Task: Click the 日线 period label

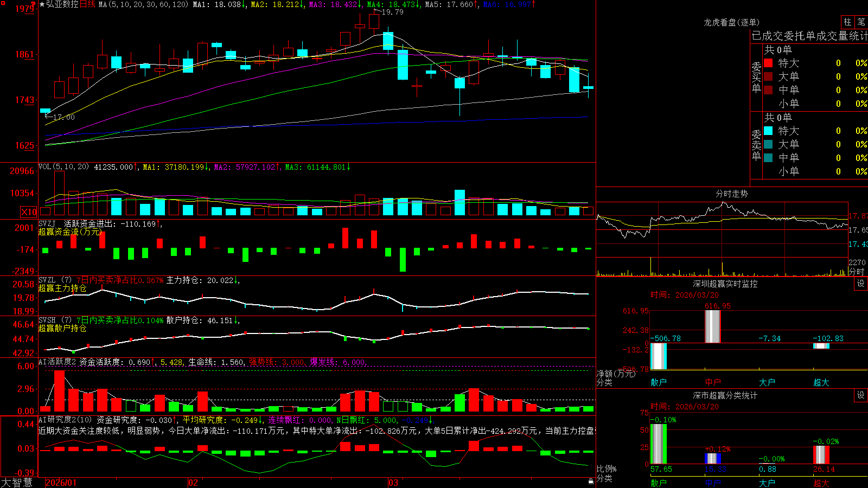Action: click(x=87, y=4)
